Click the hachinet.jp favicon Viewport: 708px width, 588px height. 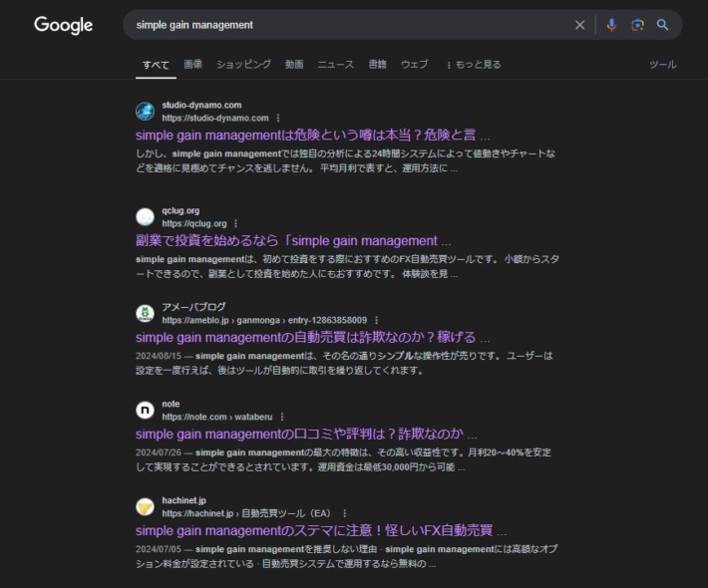pyautogui.click(x=145, y=506)
